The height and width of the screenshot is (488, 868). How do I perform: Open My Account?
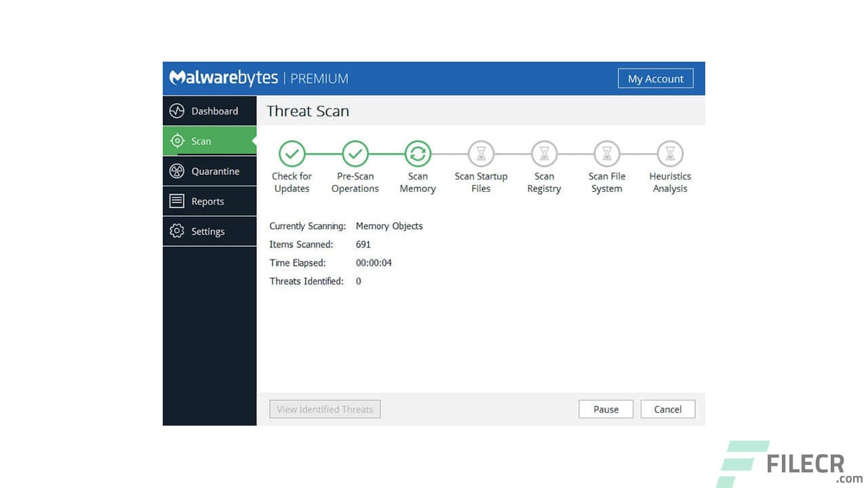pyautogui.click(x=655, y=78)
